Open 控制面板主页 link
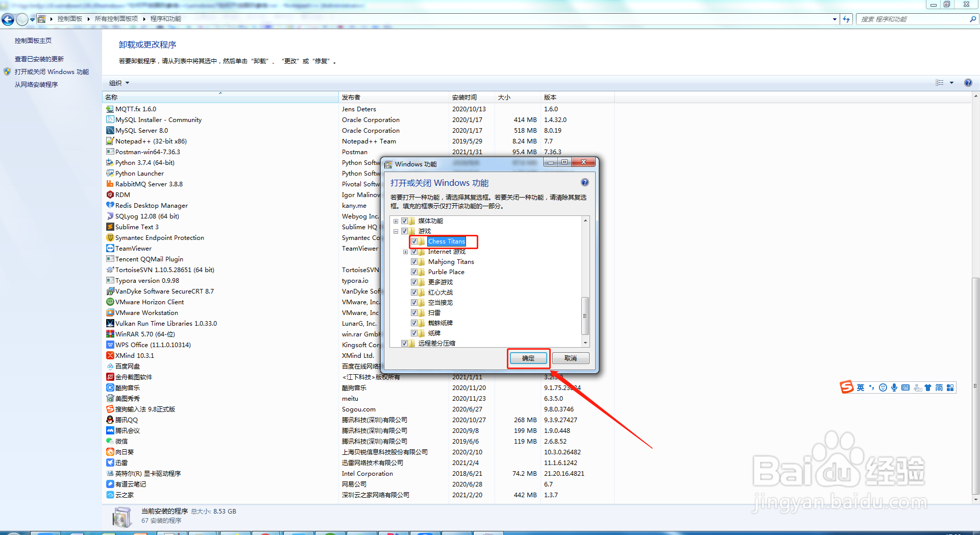This screenshot has width=980, height=535. tap(33, 41)
